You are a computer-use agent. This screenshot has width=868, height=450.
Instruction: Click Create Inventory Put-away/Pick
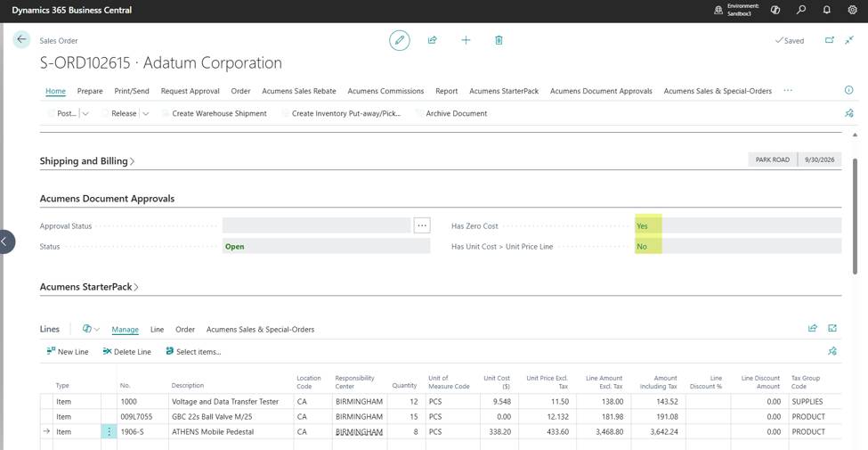[x=341, y=113]
